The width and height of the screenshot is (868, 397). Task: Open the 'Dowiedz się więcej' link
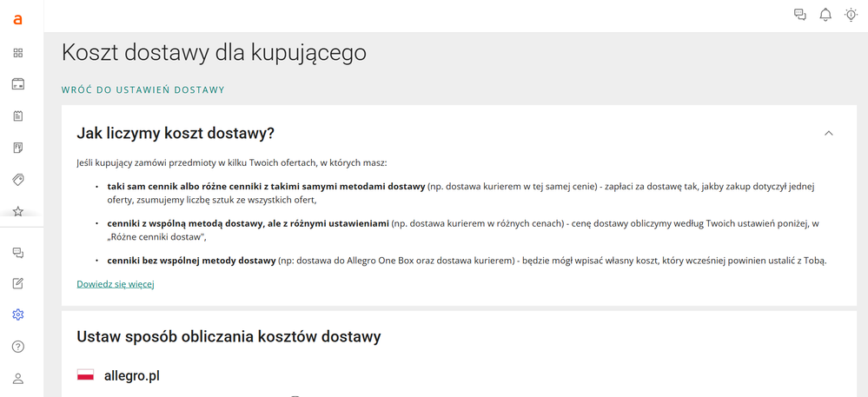pos(116,284)
